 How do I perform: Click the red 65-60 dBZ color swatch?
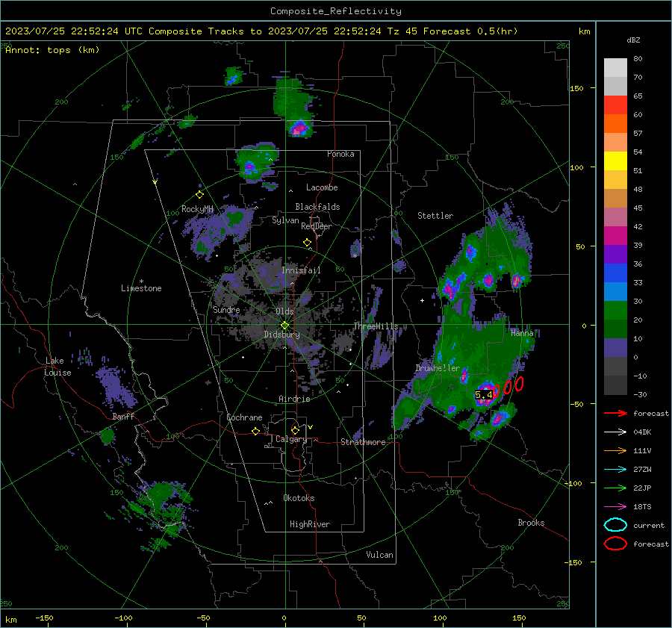[615, 105]
